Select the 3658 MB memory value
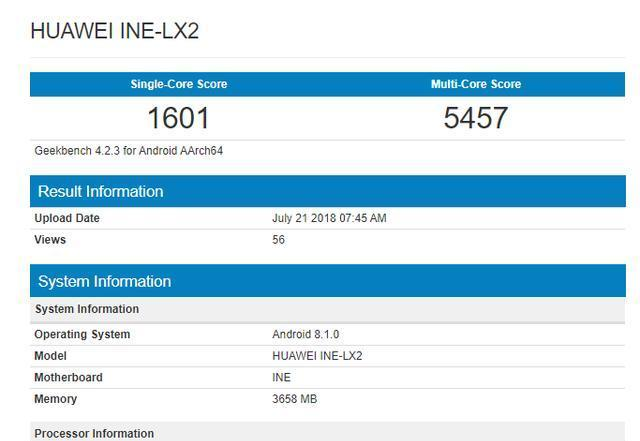 tap(294, 399)
